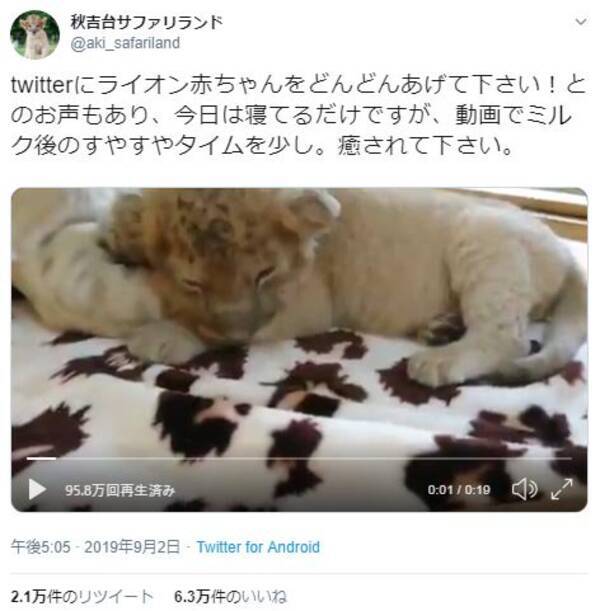Click the 95.8万回再生済み view count
This screenshot has height=611, width=600.
tap(120, 490)
